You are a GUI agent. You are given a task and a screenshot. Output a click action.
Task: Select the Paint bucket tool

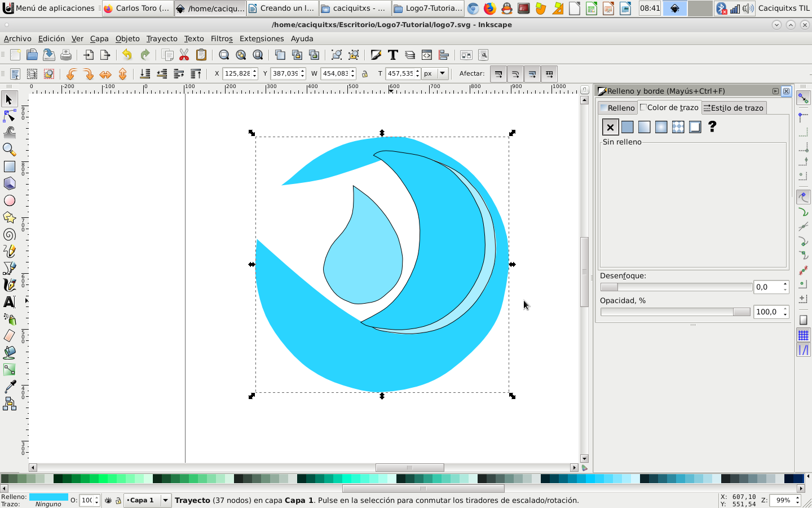coord(10,353)
